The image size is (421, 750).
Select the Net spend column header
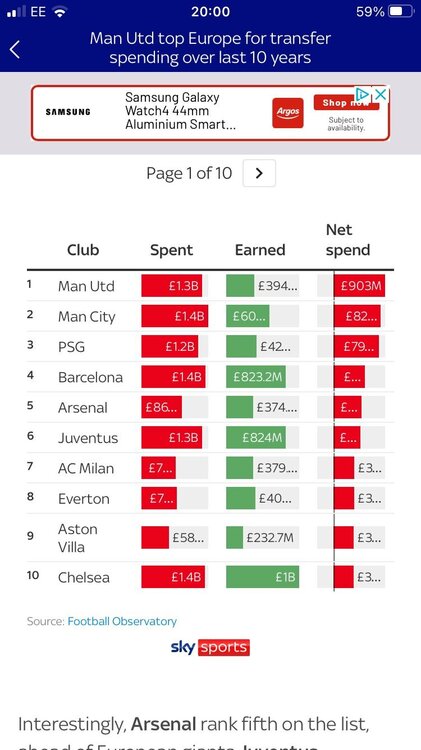(348, 240)
